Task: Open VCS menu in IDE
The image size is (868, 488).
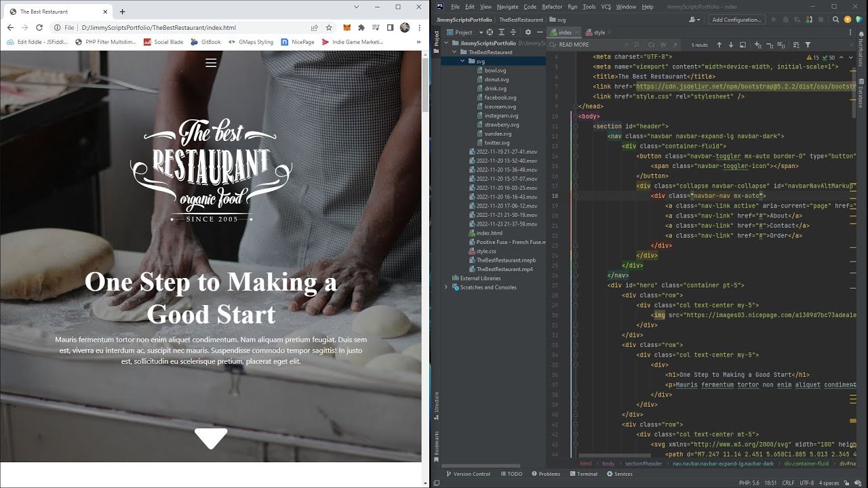Action: pos(606,7)
